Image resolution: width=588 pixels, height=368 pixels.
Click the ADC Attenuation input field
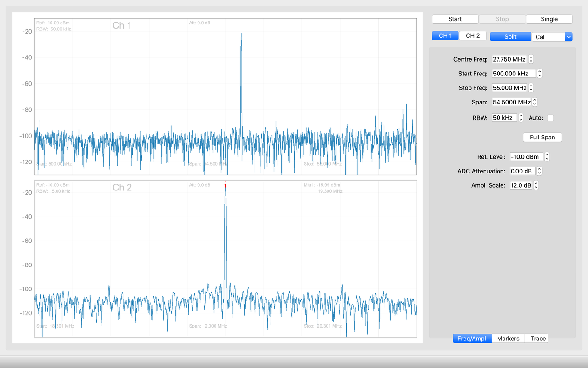(x=522, y=171)
